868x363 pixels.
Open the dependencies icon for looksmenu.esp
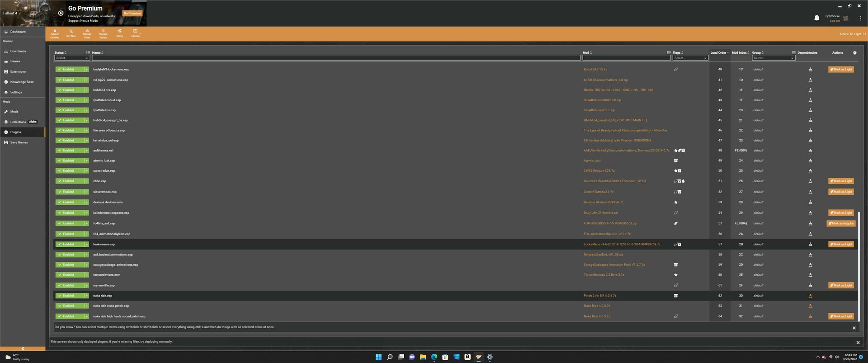pyautogui.click(x=810, y=244)
